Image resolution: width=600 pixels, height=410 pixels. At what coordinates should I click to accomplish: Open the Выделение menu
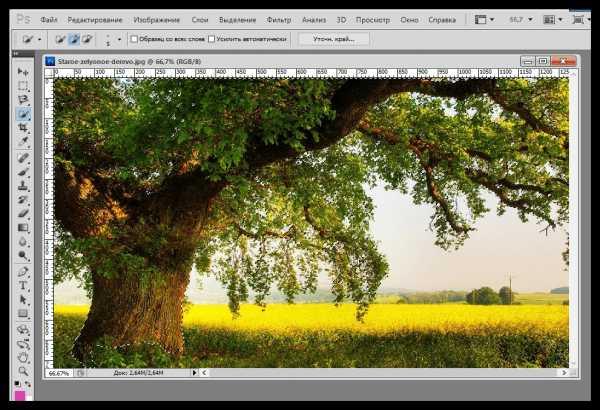pos(237,20)
